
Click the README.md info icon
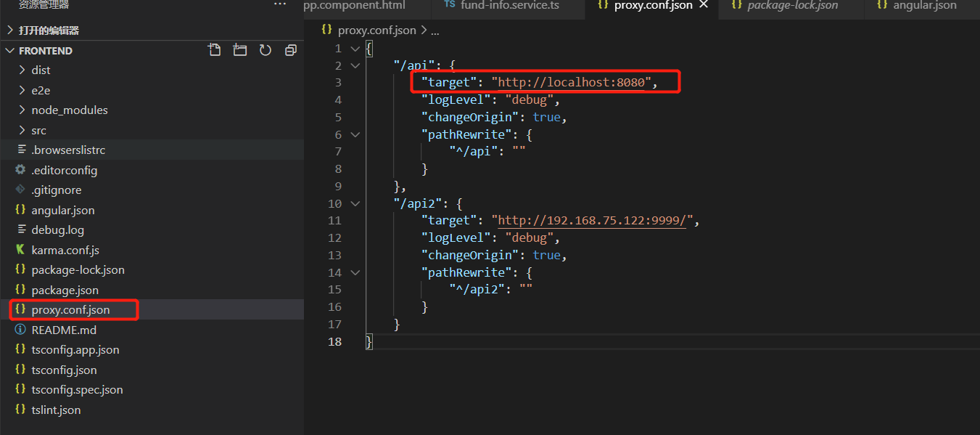(20, 330)
